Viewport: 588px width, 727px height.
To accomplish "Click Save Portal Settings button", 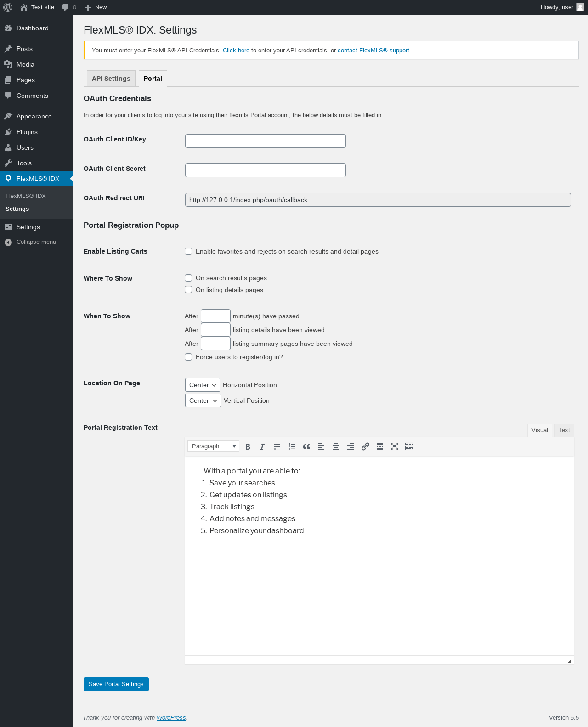I will point(116,684).
